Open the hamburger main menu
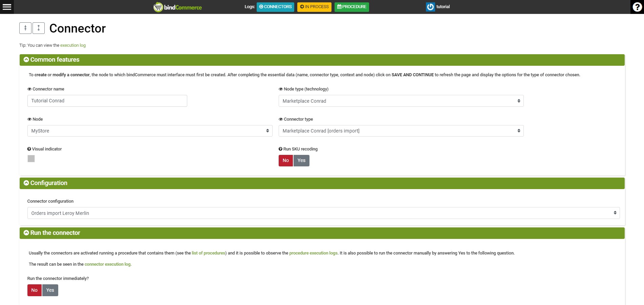The image size is (644, 305). click(7, 7)
